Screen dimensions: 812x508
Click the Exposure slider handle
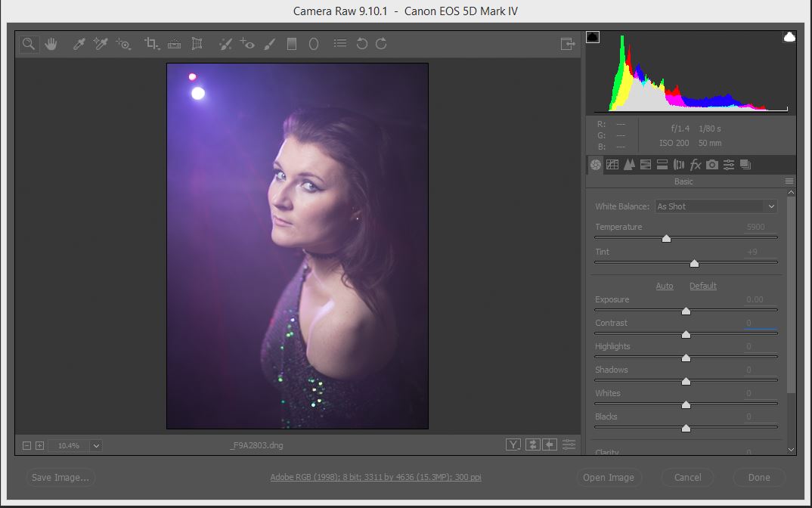pos(686,311)
